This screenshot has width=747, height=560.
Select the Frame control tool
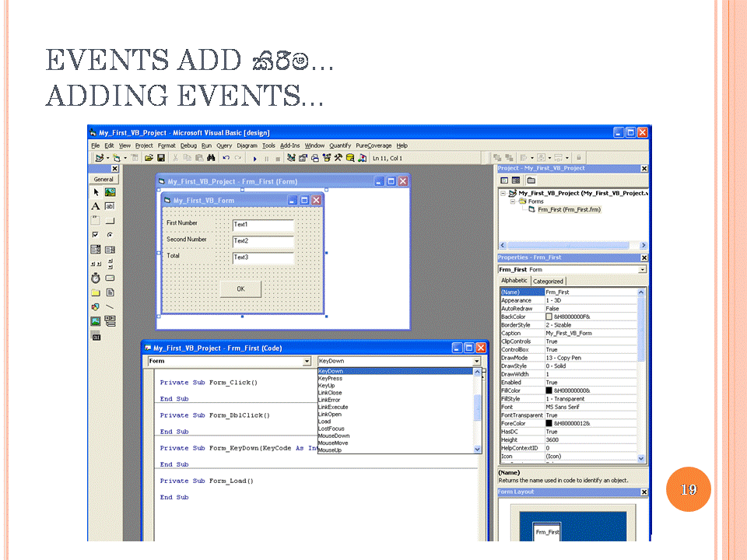click(x=96, y=220)
